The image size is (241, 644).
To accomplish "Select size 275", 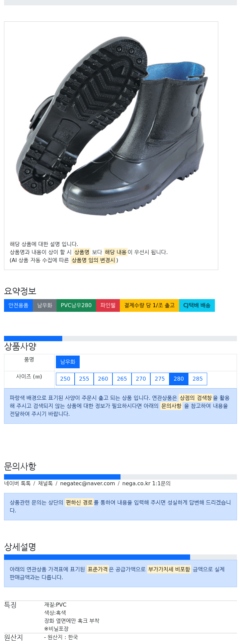I will click(160, 379).
